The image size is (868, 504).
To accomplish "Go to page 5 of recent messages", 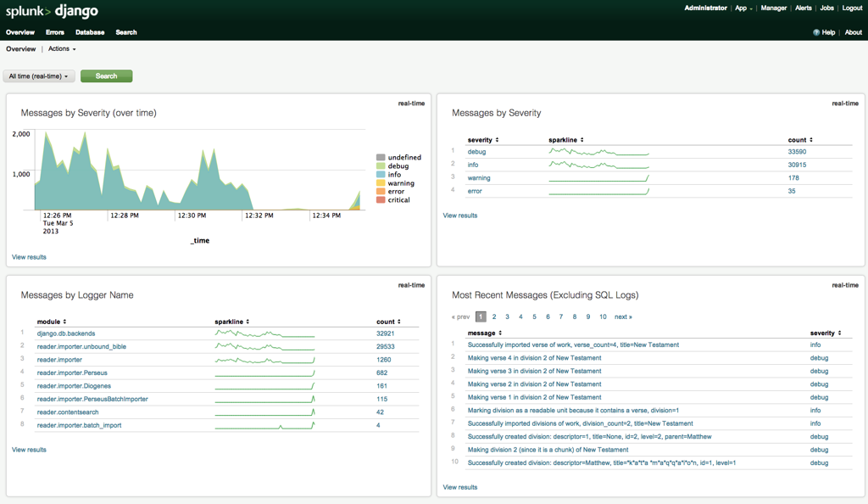I will tap(534, 316).
